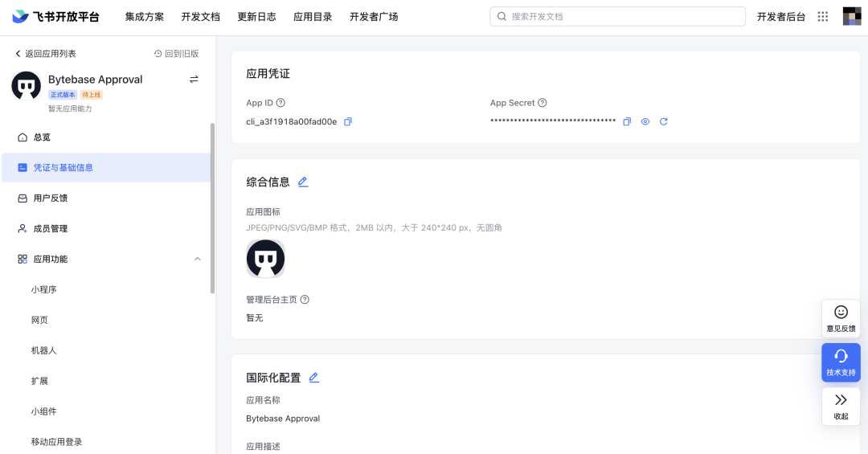The image size is (868, 454).
Task: Click the 意见反馈 smiley button
Action: click(x=841, y=318)
